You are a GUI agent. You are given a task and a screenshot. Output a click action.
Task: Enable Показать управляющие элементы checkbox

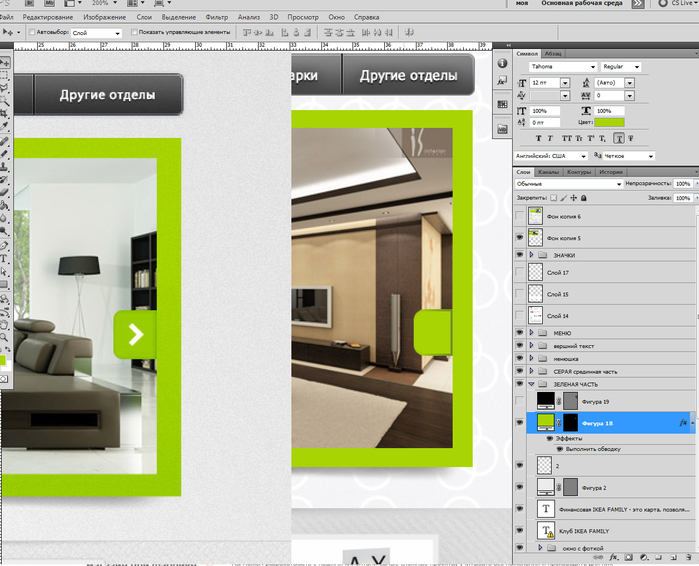point(134,32)
